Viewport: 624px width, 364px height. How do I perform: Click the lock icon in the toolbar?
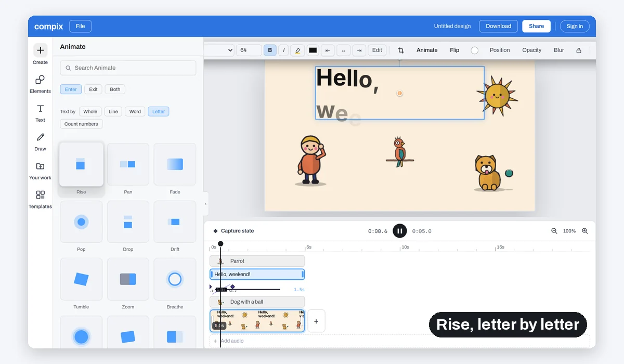(x=579, y=50)
